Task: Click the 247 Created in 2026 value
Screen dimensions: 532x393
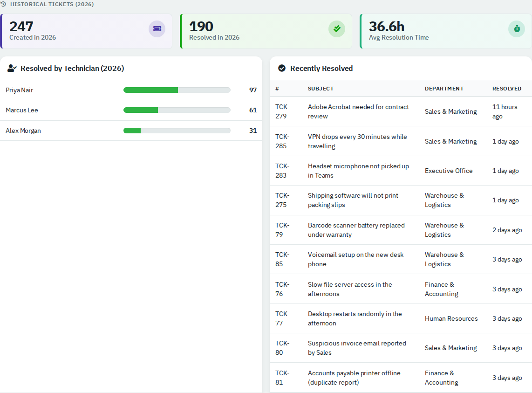Action: point(21,27)
